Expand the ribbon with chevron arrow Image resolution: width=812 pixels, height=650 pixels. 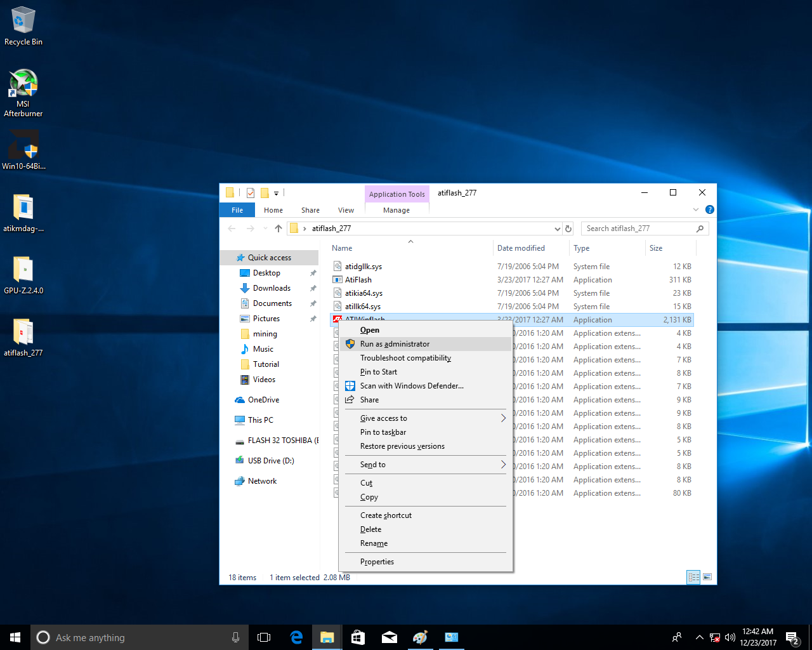(696, 209)
